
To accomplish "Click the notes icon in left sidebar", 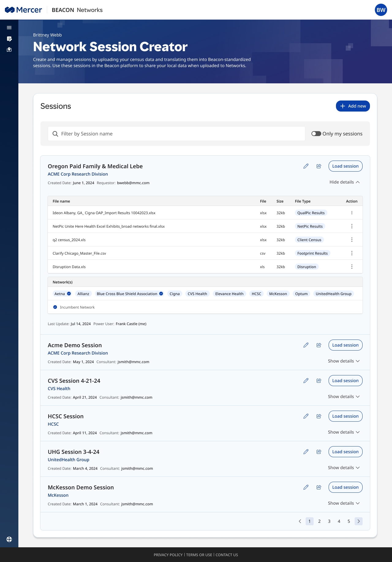I will pyautogui.click(x=9, y=39).
